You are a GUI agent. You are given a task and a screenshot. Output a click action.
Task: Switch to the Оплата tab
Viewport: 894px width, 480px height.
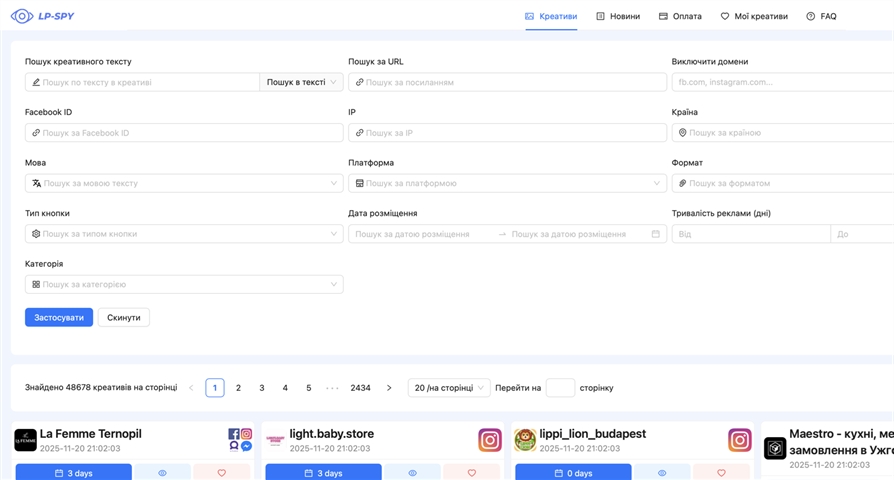(680, 16)
